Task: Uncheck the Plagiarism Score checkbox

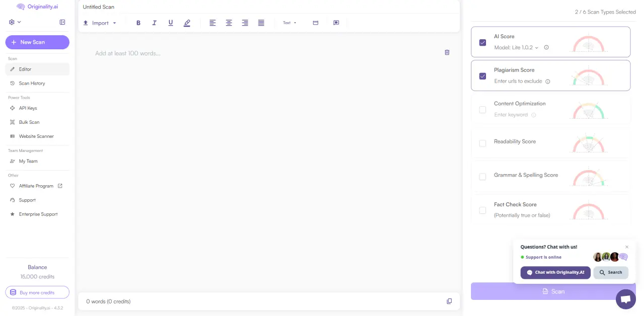Action: coord(482,76)
